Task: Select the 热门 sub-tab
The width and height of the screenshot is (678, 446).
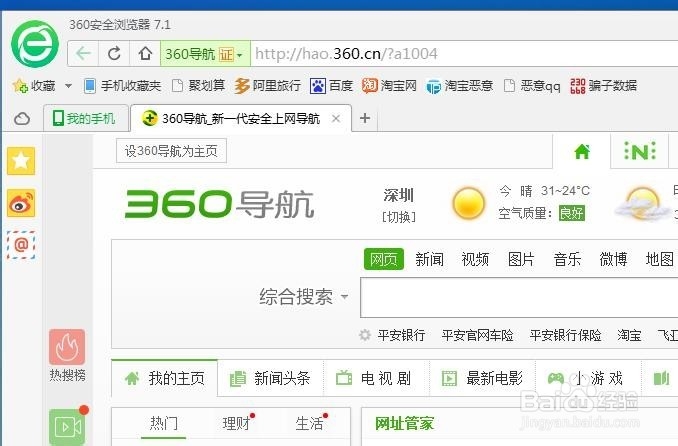Action: coord(163,423)
